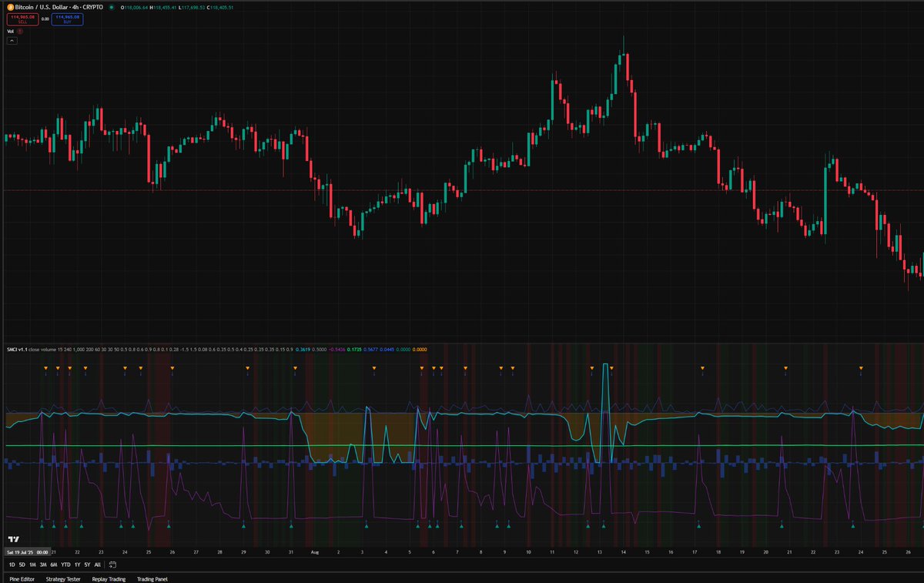924x583 pixels.
Task: Open the Strategy Tester tab
Action: point(63,578)
